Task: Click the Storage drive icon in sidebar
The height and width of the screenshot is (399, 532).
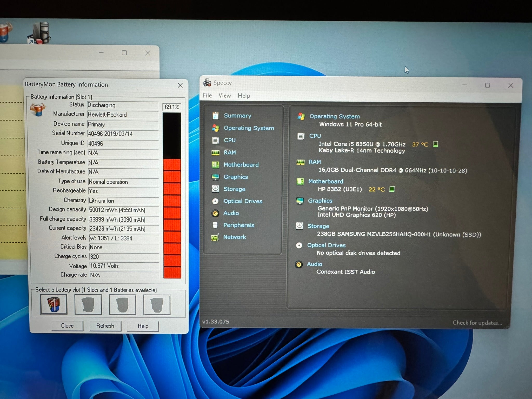Action: [x=215, y=189]
